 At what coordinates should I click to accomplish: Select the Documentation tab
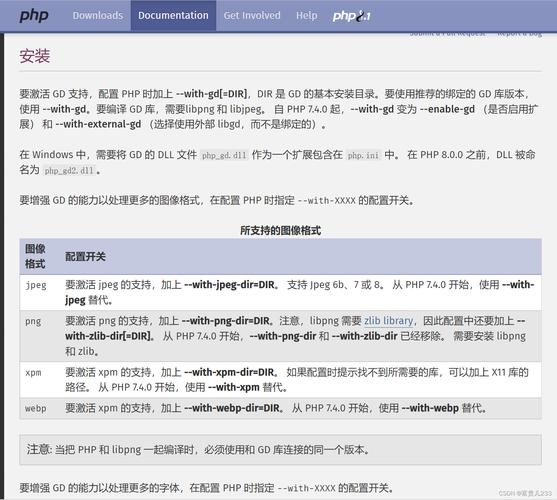(x=173, y=16)
